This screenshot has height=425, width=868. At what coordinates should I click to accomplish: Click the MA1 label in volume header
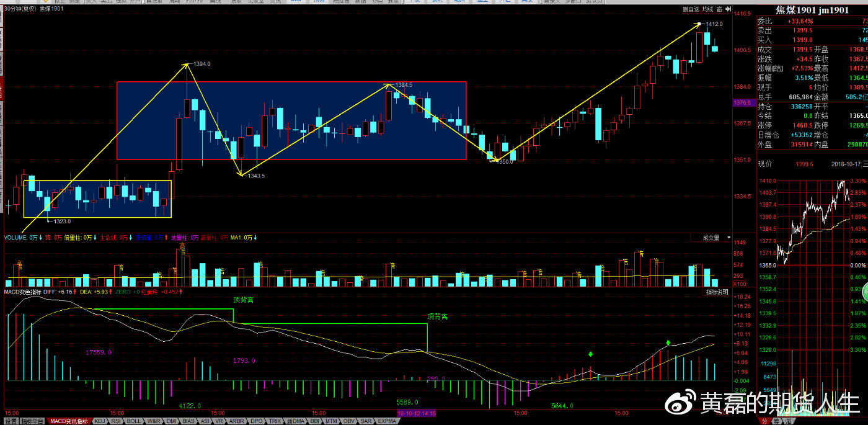236,238
